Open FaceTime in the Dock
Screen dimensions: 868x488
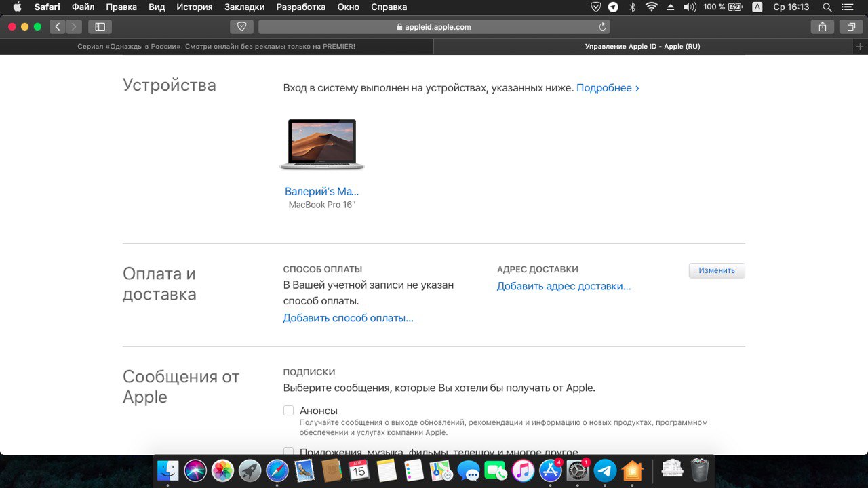496,470
